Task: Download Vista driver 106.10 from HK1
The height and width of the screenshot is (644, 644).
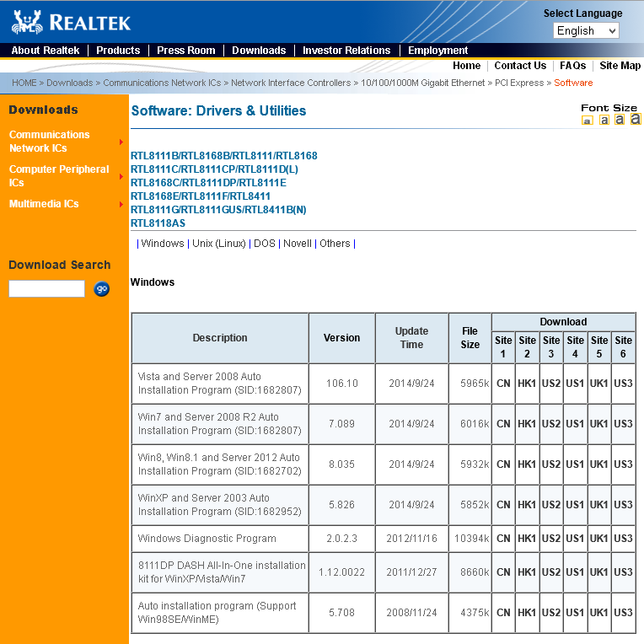Action: (527, 384)
